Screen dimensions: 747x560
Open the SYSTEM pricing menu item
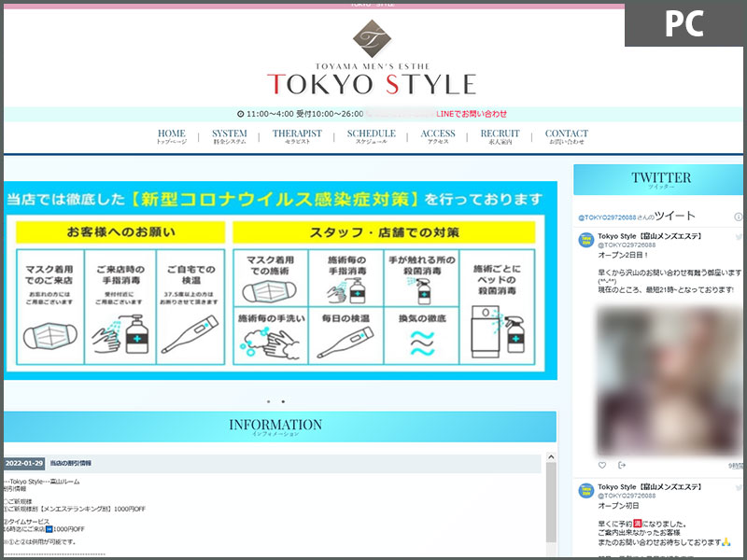(229, 136)
